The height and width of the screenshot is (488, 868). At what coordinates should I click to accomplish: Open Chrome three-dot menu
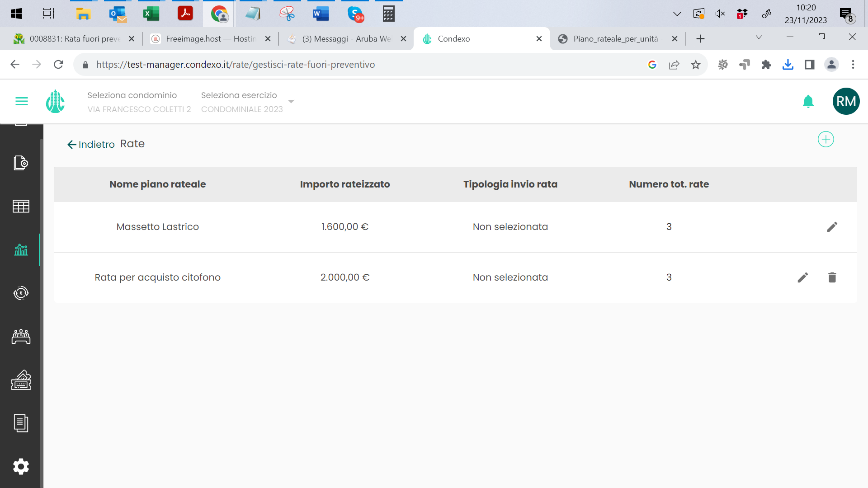pos(853,65)
